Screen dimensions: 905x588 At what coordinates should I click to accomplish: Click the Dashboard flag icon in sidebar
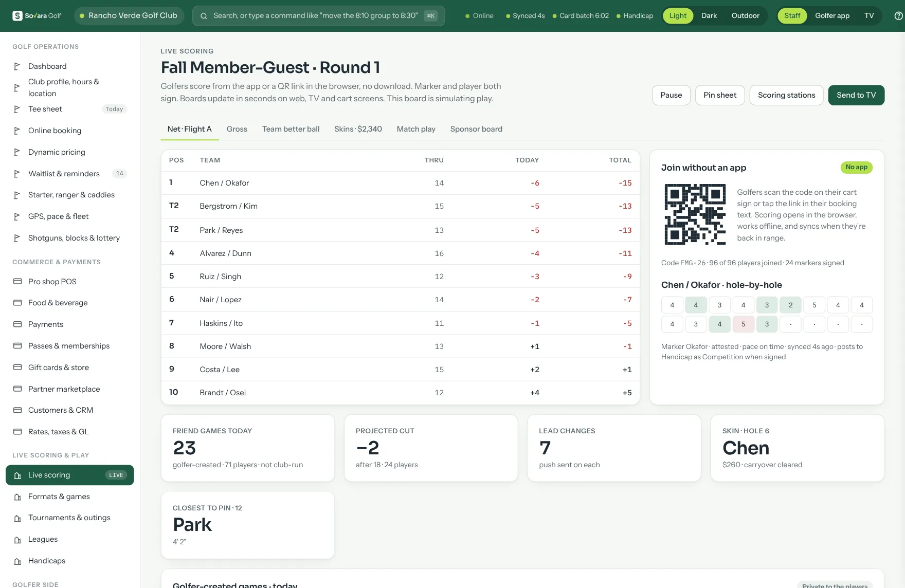pyautogui.click(x=17, y=66)
